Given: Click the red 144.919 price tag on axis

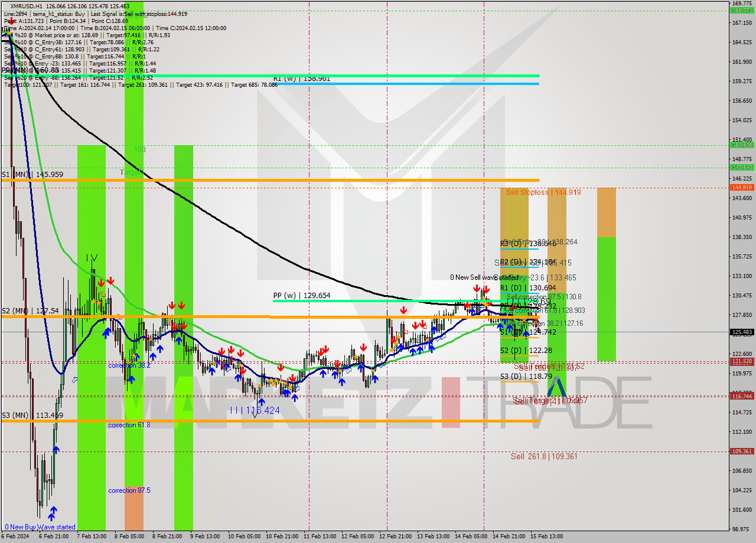Looking at the screenshot, I should (742, 187).
